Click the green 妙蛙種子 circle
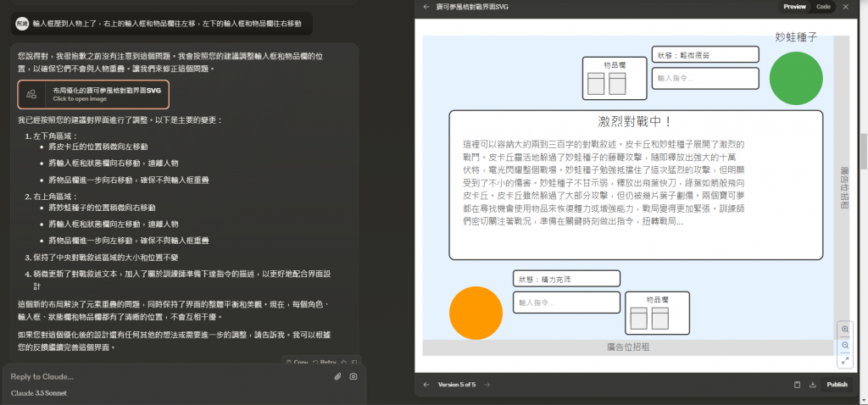This screenshot has height=405, width=868. click(x=796, y=78)
